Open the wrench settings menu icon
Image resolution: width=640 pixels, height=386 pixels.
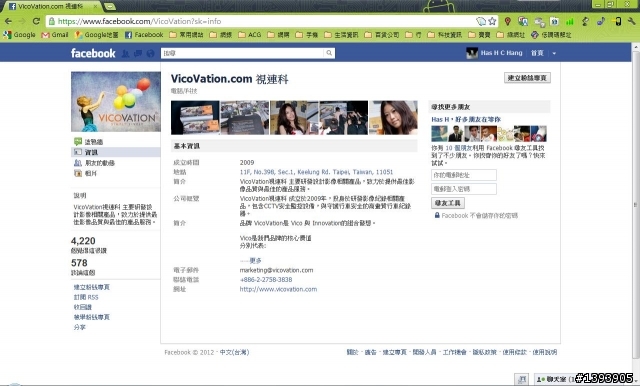[x=631, y=21]
